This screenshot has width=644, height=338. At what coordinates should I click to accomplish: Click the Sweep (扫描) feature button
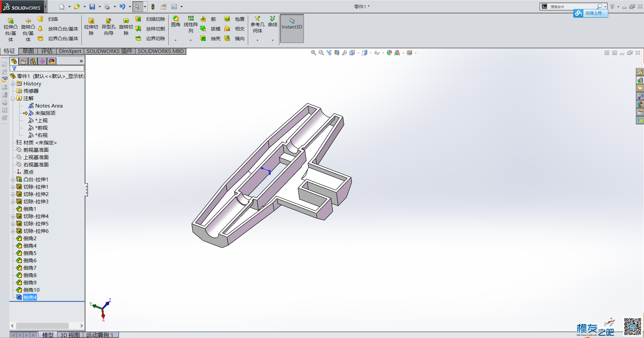(48, 19)
